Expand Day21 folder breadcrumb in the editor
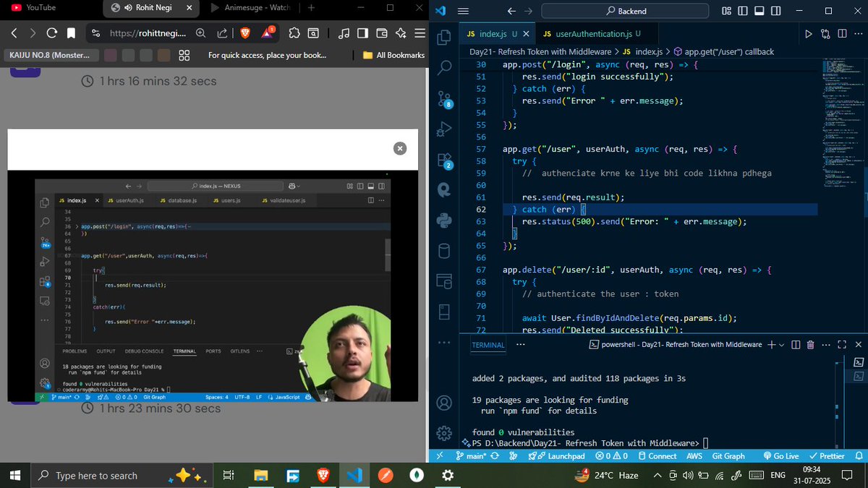868x488 pixels. 540,52
